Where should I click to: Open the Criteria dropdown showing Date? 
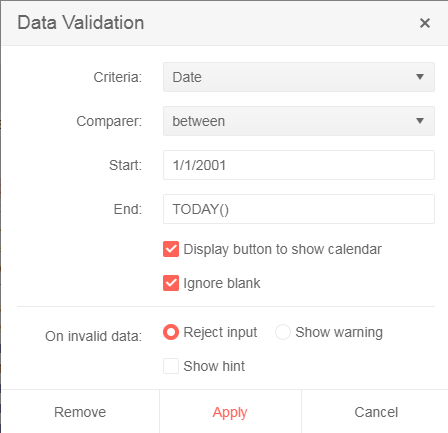click(299, 77)
